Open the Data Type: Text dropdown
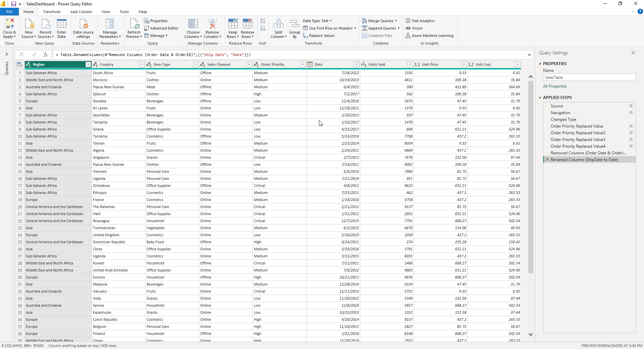644x349 pixels. (x=317, y=20)
